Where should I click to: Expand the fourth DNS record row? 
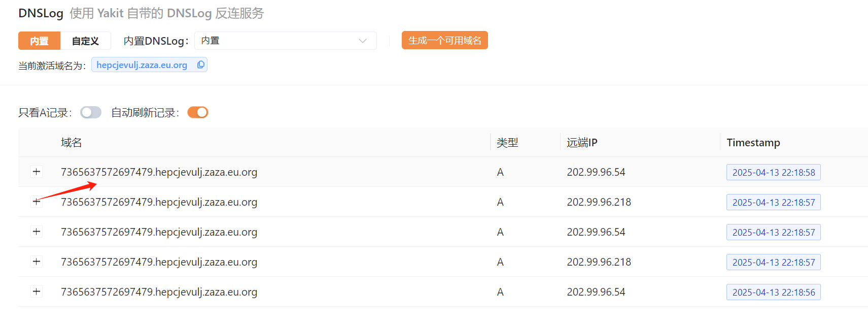(x=37, y=262)
